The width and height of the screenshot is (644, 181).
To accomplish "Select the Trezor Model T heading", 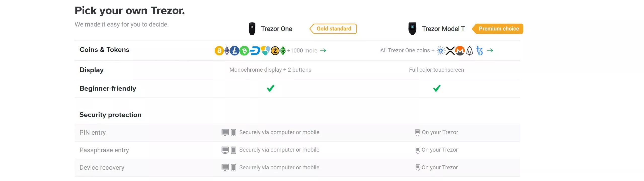I will coord(443,29).
